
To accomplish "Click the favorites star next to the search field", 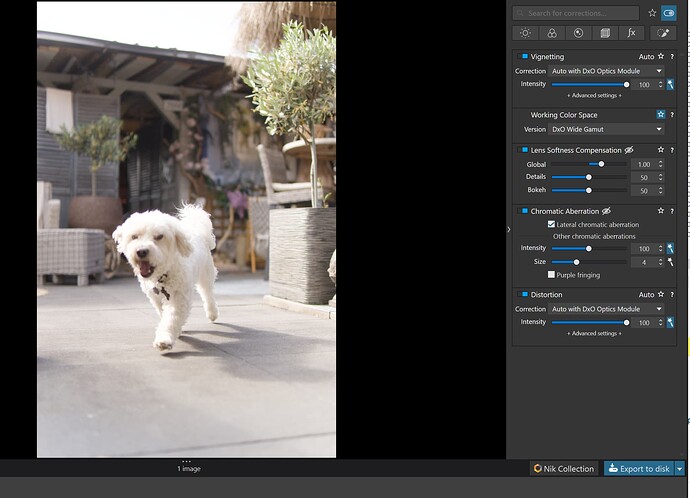I will pyautogui.click(x=652, y=13).
